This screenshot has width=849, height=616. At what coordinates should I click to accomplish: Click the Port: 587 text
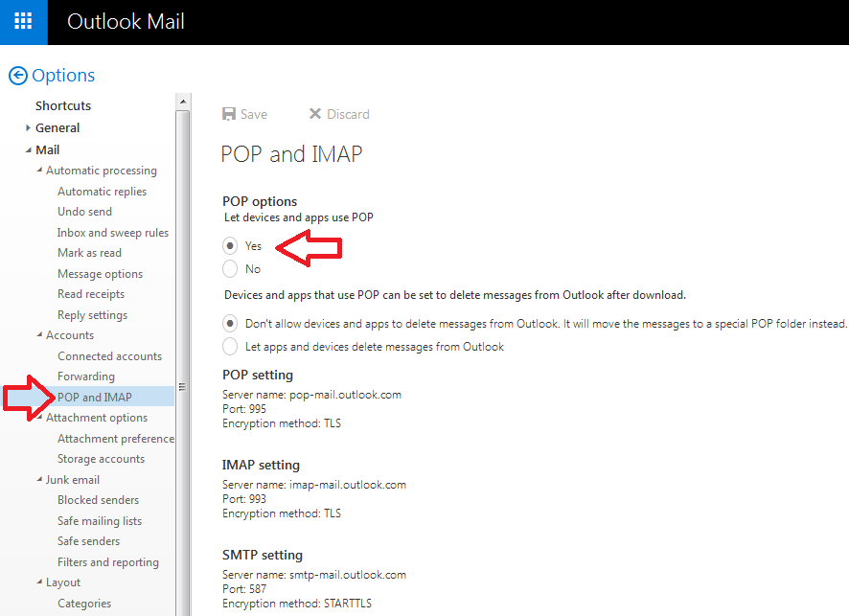click(244, 589)
